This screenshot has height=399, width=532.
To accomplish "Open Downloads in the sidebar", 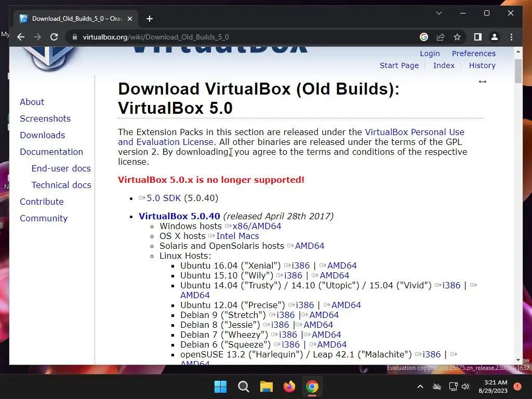I will pos(43,135).
